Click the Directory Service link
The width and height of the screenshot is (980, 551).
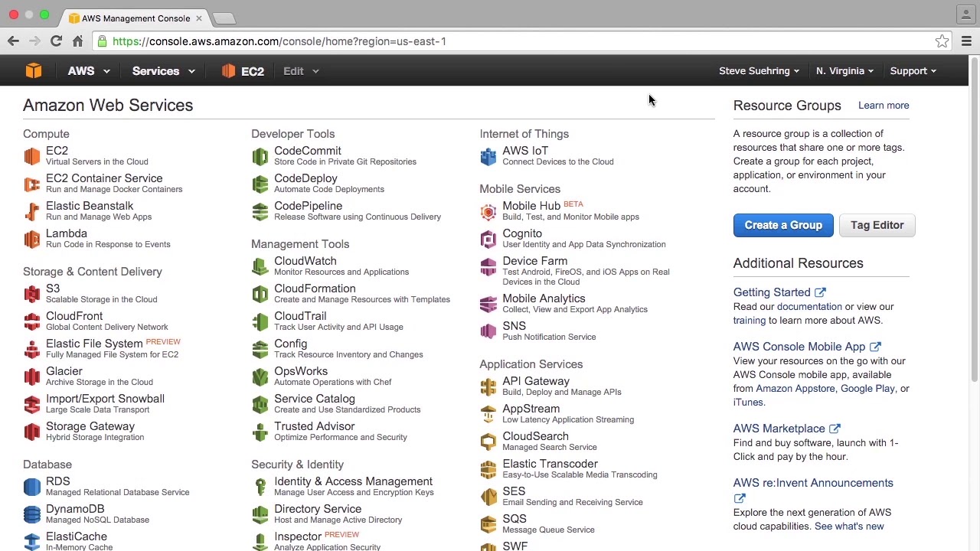(318, 509)
